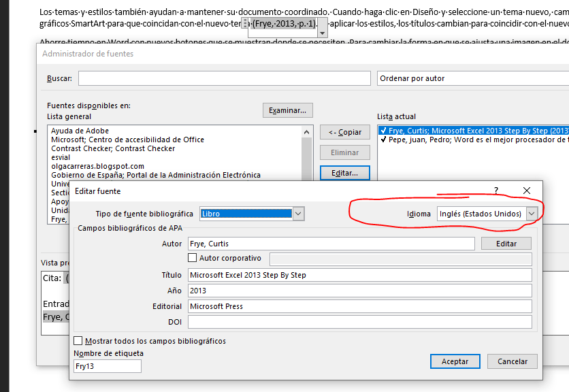Click the Título input field

(x=359, y=275)
